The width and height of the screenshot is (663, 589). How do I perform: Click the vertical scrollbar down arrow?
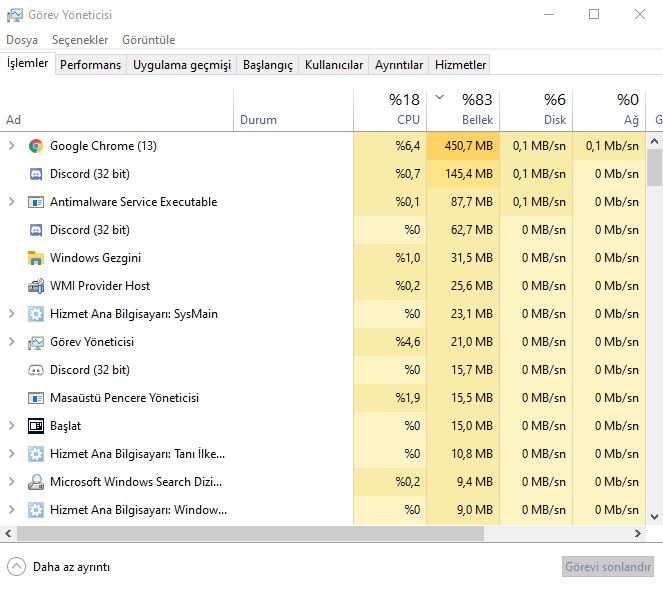[x=654, y=517]
